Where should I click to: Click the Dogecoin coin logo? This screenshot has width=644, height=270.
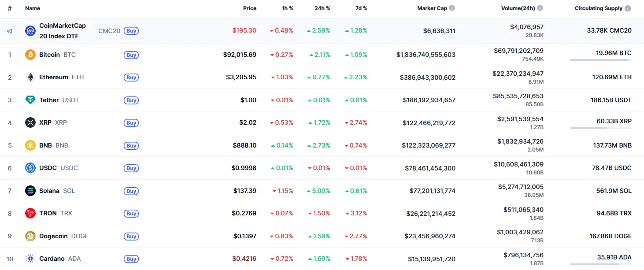point(30,236)
